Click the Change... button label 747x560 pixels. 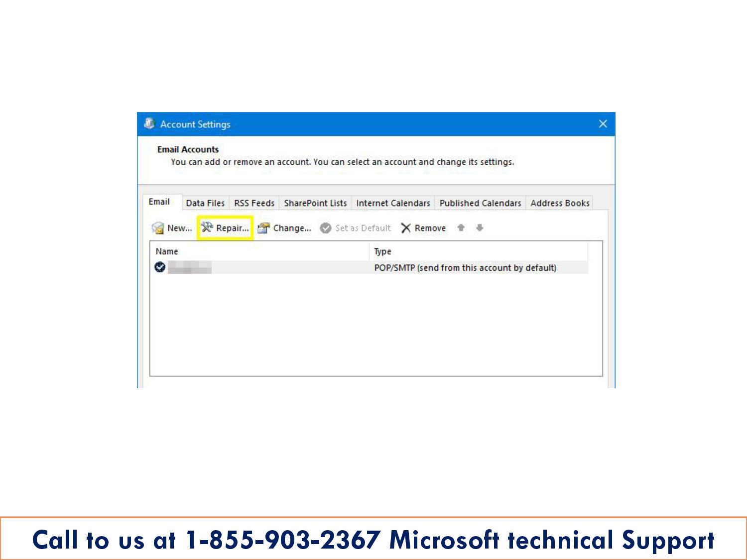[x=292, y=228]
